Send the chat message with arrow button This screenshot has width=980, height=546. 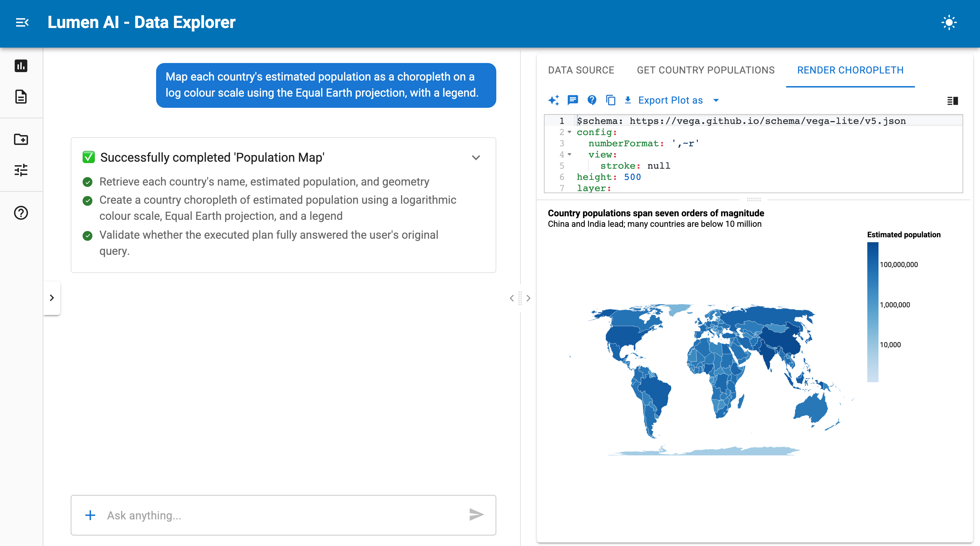coord(476,515)
